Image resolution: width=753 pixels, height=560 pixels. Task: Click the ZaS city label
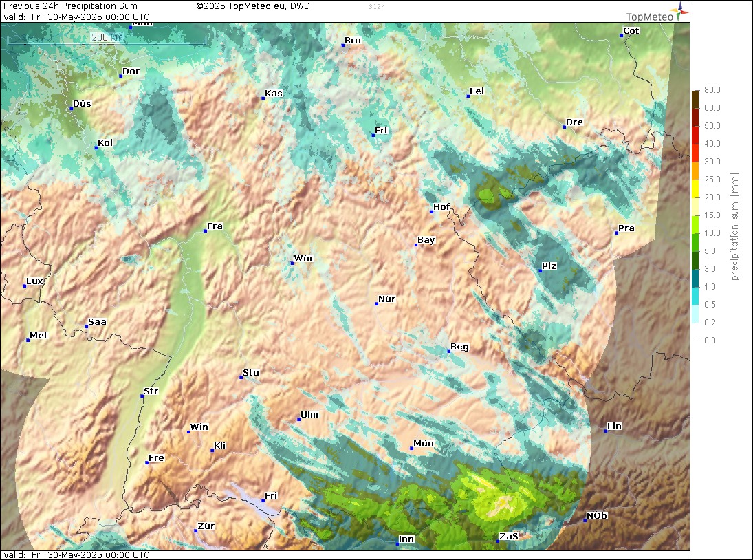click(x=509, y=536)
